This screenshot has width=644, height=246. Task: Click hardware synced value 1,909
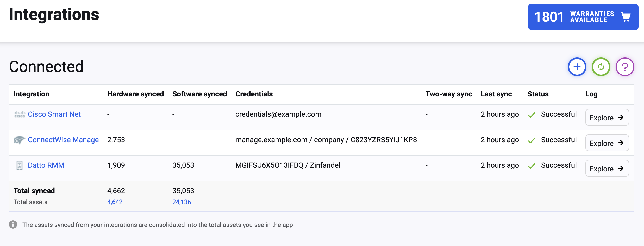[116, 165]
